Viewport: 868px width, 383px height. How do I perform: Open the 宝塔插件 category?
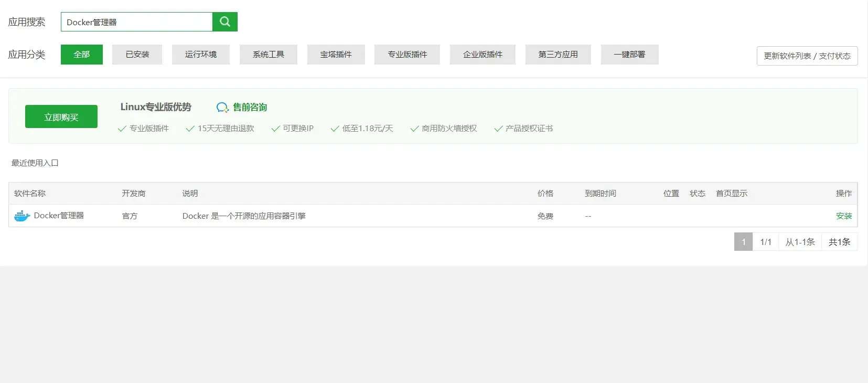point(336,55)
